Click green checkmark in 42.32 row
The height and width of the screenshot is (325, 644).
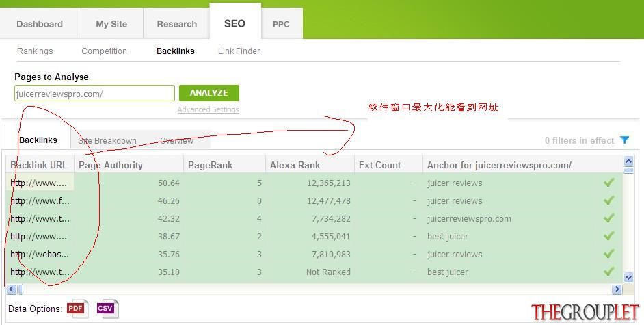[609, 218]
